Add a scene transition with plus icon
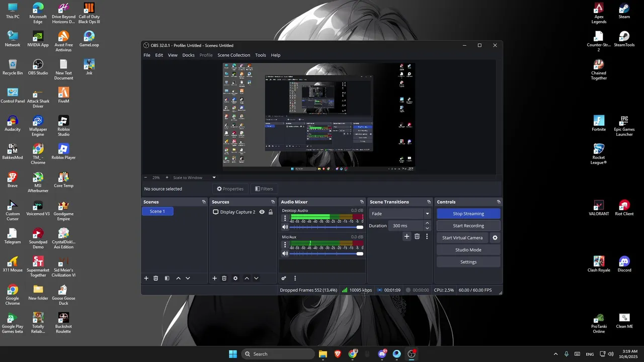Screen dimensions: 644x362 (x=407, y=236)
